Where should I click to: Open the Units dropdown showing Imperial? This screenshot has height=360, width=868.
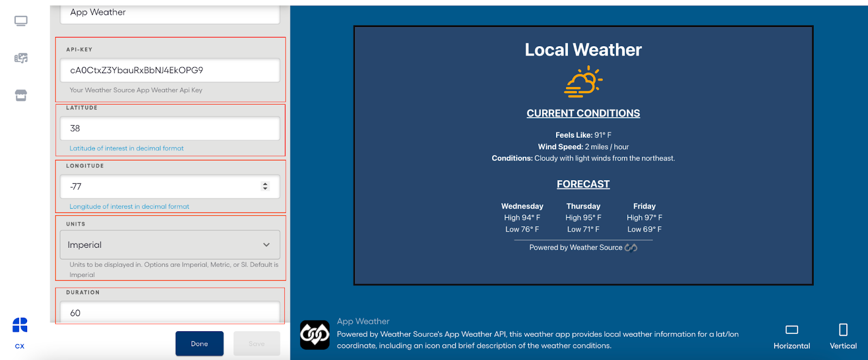(170, 245)
